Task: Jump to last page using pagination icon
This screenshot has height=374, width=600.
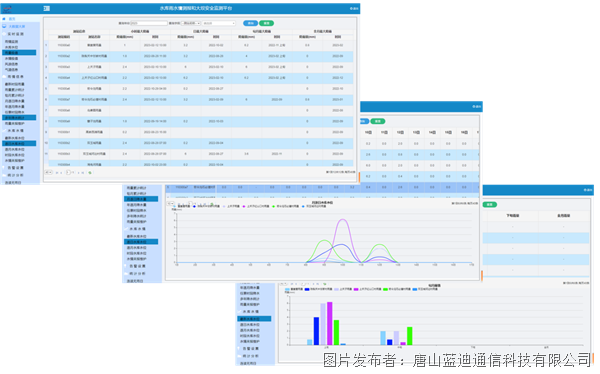Action: [x=83, y=173]
